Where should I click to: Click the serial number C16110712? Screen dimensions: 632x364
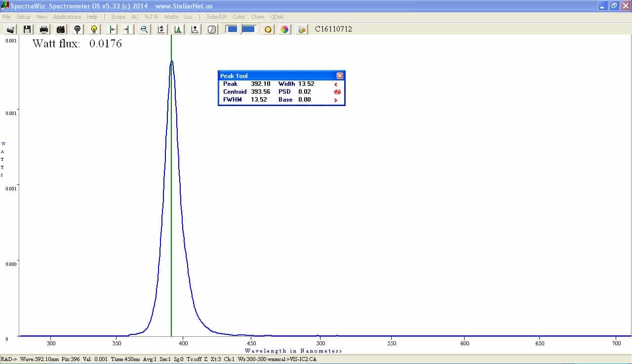click(333, 29)
